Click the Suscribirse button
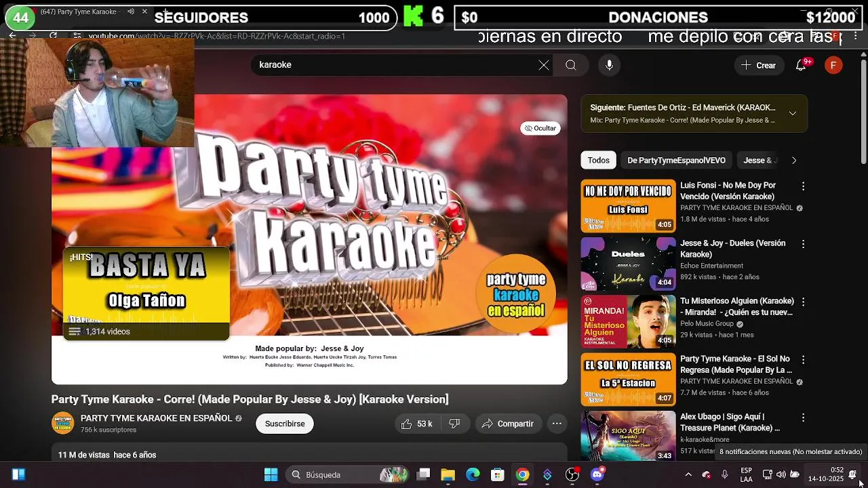 click(285, 424)
